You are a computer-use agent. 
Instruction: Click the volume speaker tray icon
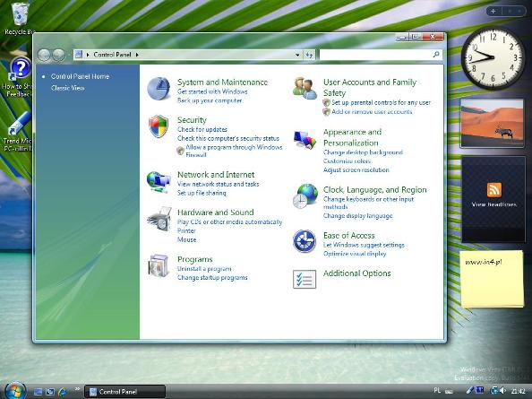(502, 391)
